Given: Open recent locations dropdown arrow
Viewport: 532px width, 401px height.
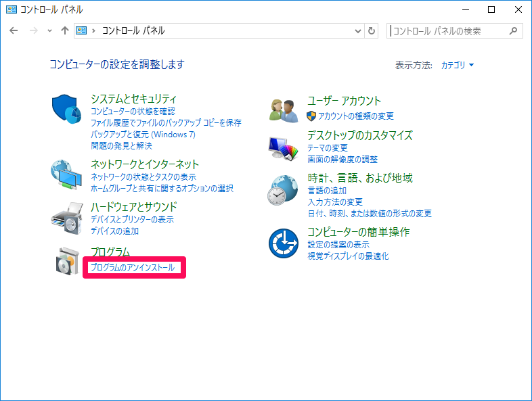Looking at the screenshot, I should coord(49,31).
